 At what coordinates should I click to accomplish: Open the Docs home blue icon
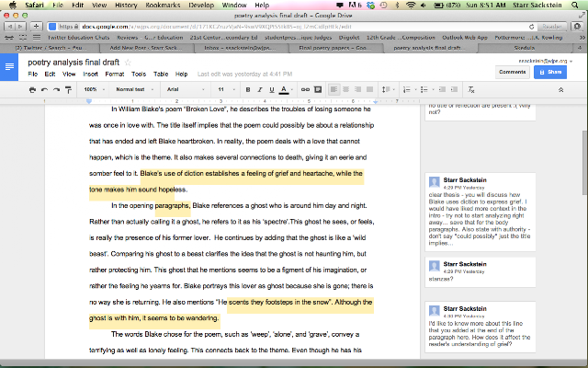(x=9, y=67)
